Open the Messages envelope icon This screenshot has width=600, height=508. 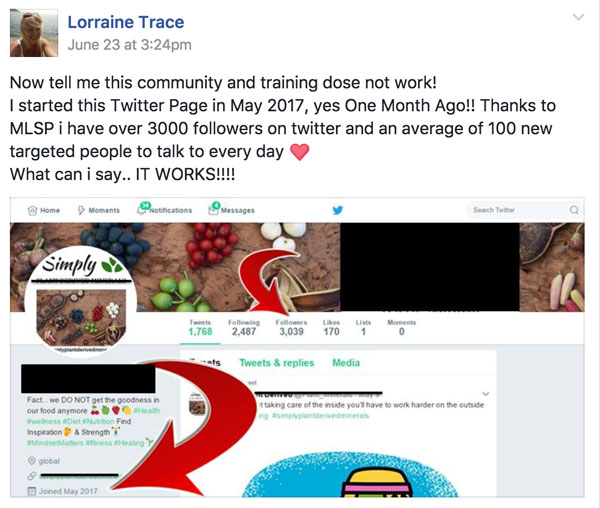214,209
